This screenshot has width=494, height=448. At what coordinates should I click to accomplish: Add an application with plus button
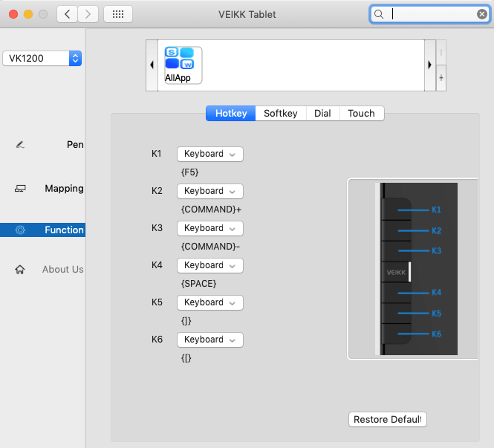441,78
